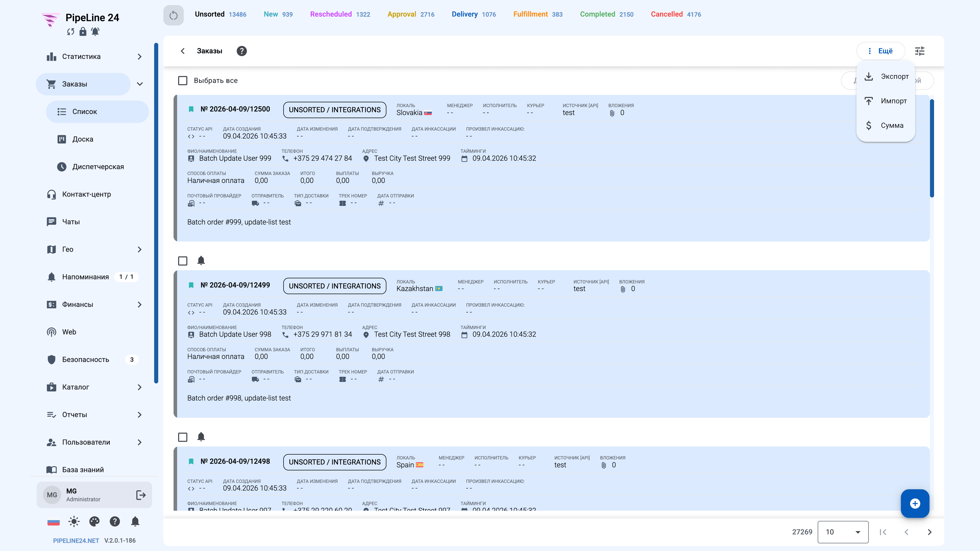
Task: Click the Russian flag language icon
Action: pos(54,522)
